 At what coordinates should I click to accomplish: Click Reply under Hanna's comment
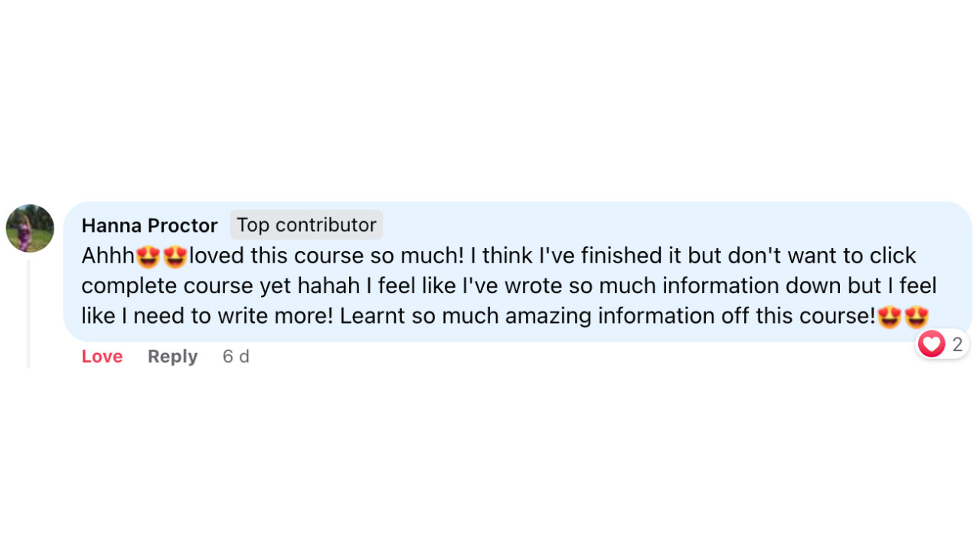(172, 357)
